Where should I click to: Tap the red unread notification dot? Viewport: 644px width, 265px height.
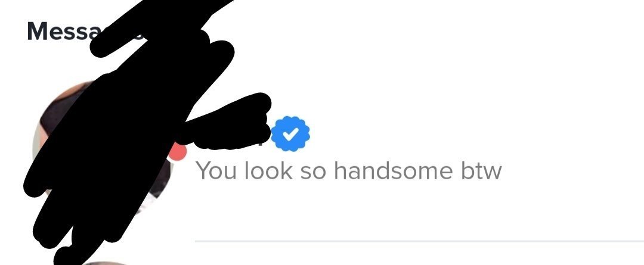(178, 151)
